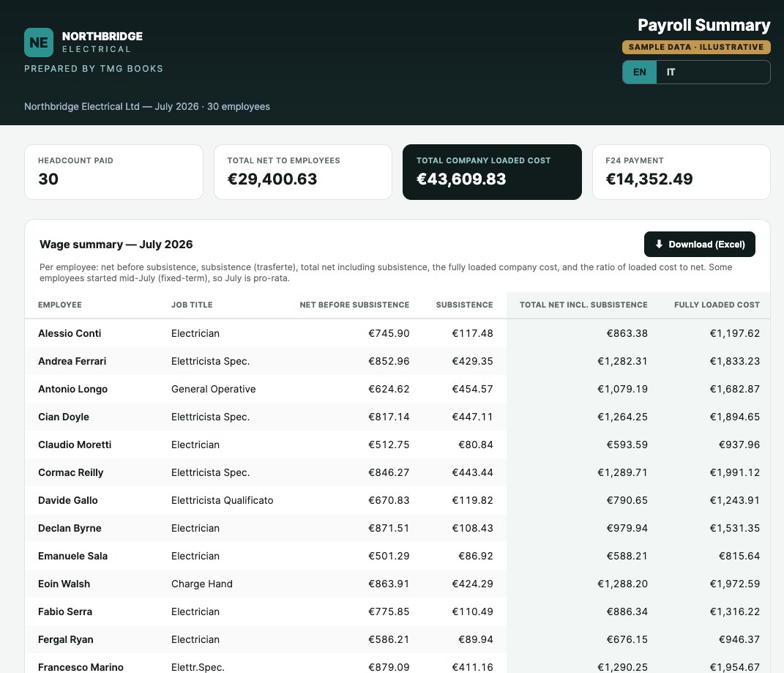Click Cian Doyle's loaded cost €1,894.65
This screenshot has width=784, height=673.
tap(734, 417)
